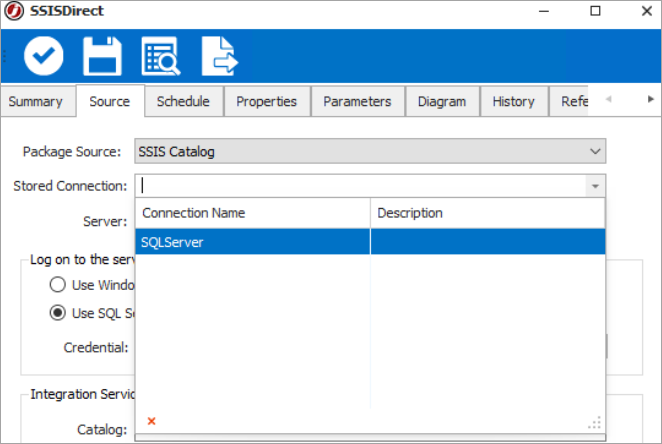
Task: Open the Schedule tab
Action: pyautogui.click(x=183, y=101)
